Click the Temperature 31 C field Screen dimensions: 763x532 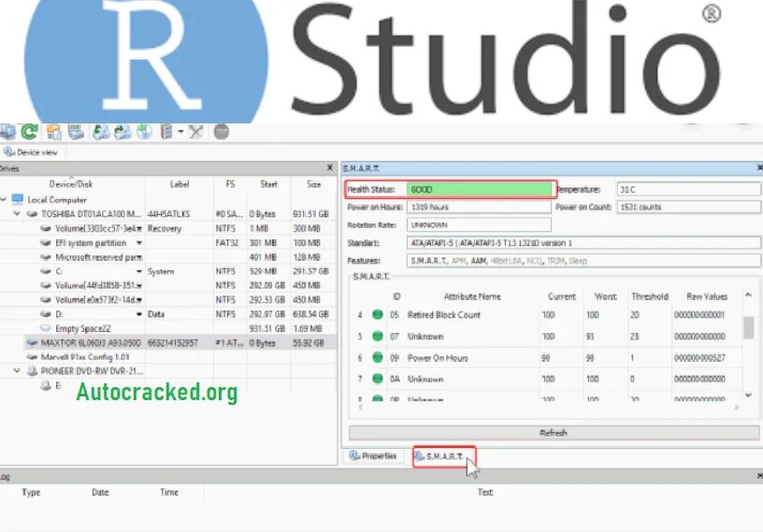pyautogui.click(x=688, y=190)
